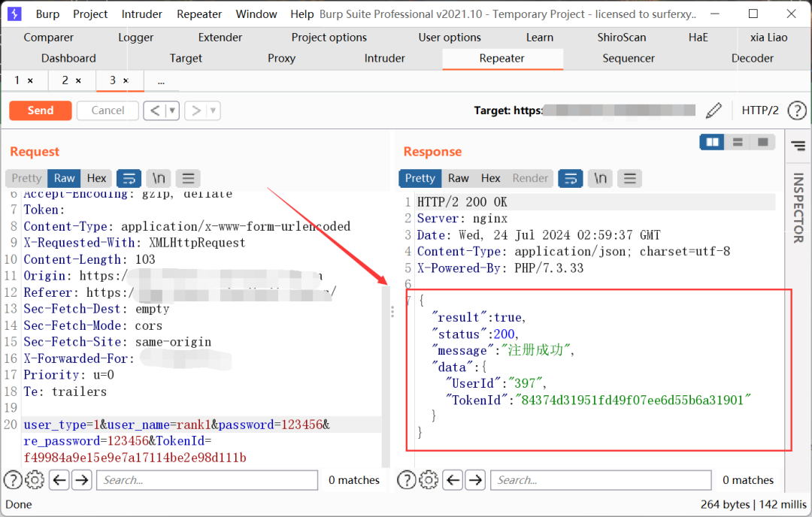Select side-by-side split layout icon
Image resolution: width=812 pixels, height=517 pixels.
click(712, 142)
